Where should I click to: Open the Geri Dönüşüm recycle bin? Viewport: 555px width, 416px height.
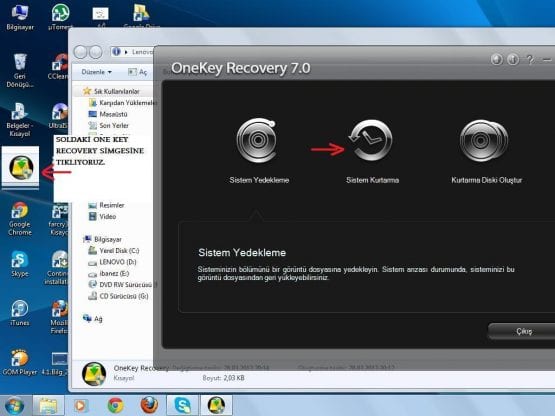pyautogui.click(x=20, y=71)
